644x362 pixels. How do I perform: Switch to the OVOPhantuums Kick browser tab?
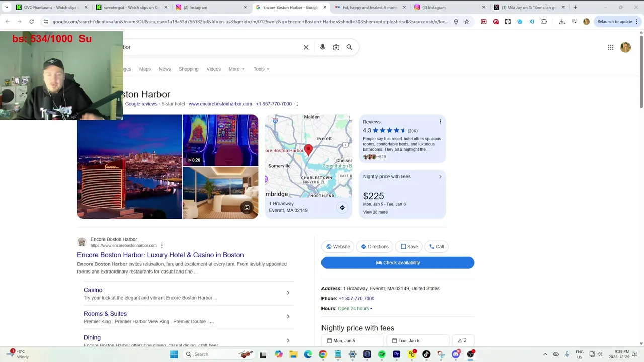[51, 7]
